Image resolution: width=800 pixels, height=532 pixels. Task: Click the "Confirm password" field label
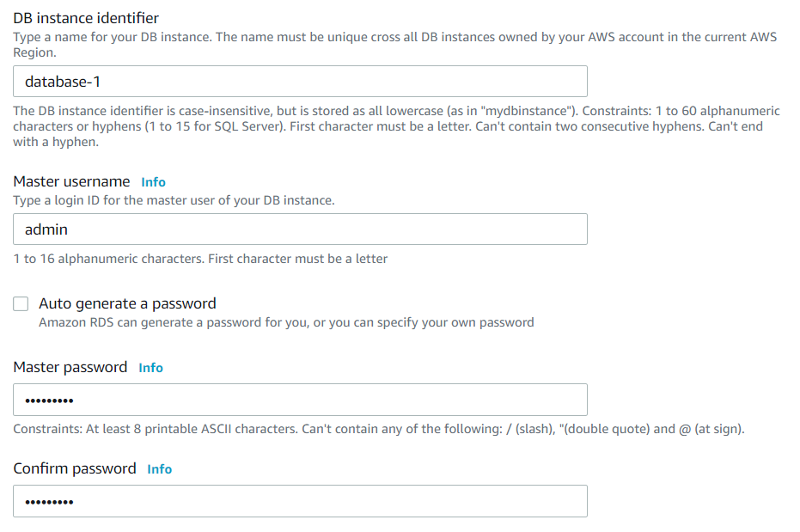(x=75, y=468)
